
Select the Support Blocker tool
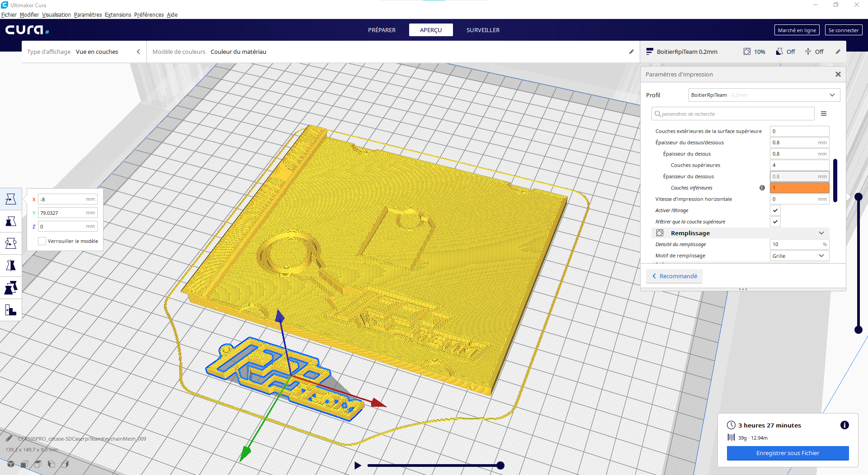tap(11, 310)
